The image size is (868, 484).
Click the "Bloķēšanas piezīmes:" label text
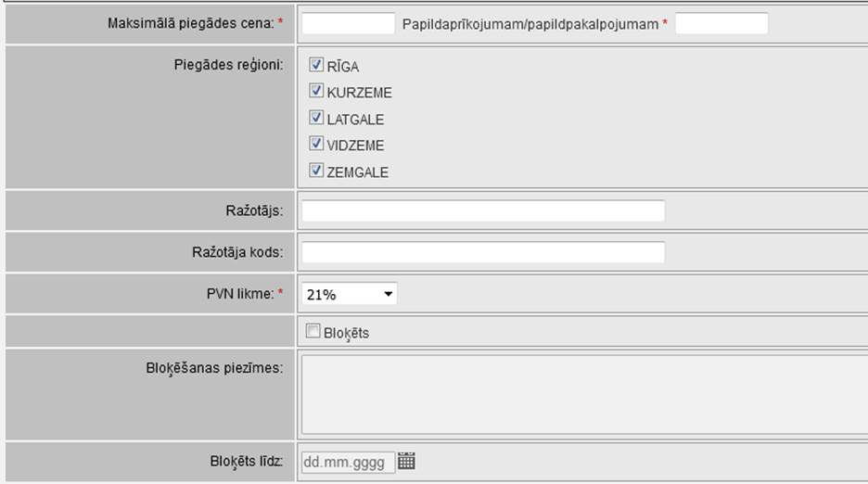(x=214, y=367)
